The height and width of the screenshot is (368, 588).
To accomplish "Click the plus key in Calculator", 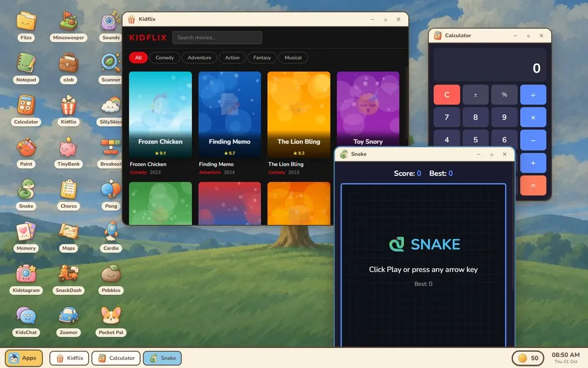I will coord(533,163).
